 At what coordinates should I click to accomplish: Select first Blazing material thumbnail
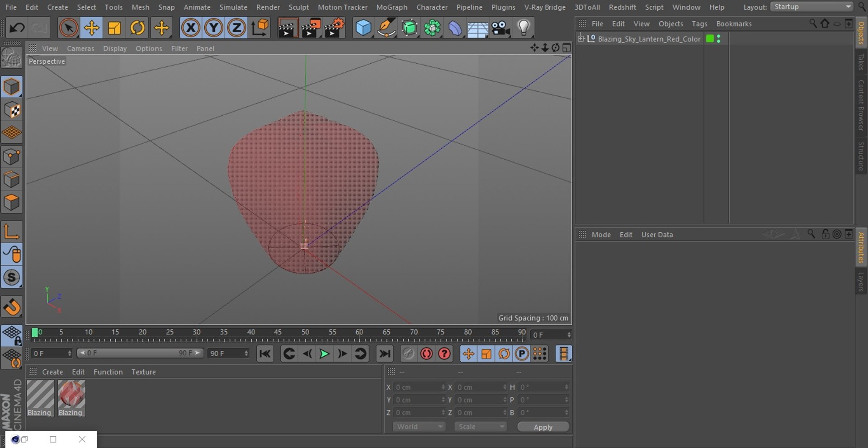click(40, 398)
